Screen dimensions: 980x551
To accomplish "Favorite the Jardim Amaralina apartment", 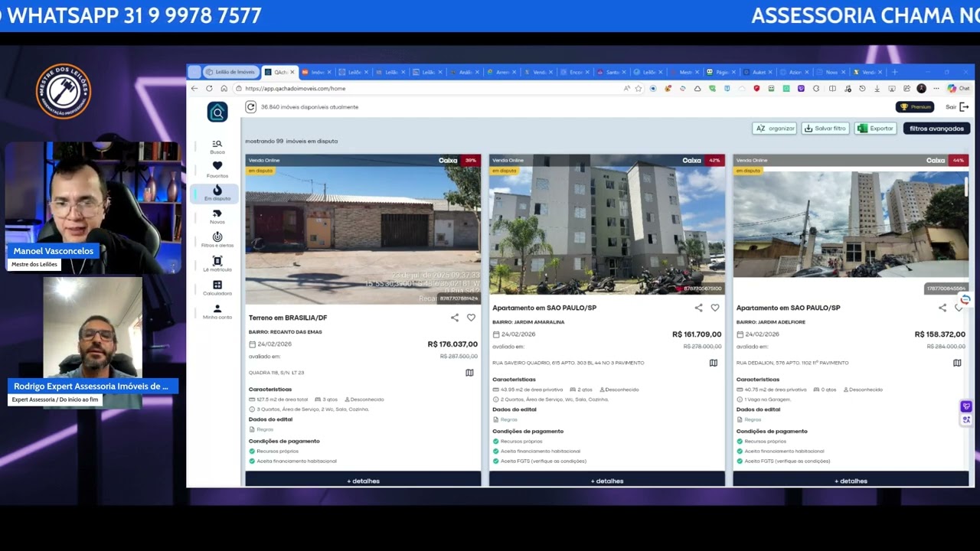I will click(715, 308).
